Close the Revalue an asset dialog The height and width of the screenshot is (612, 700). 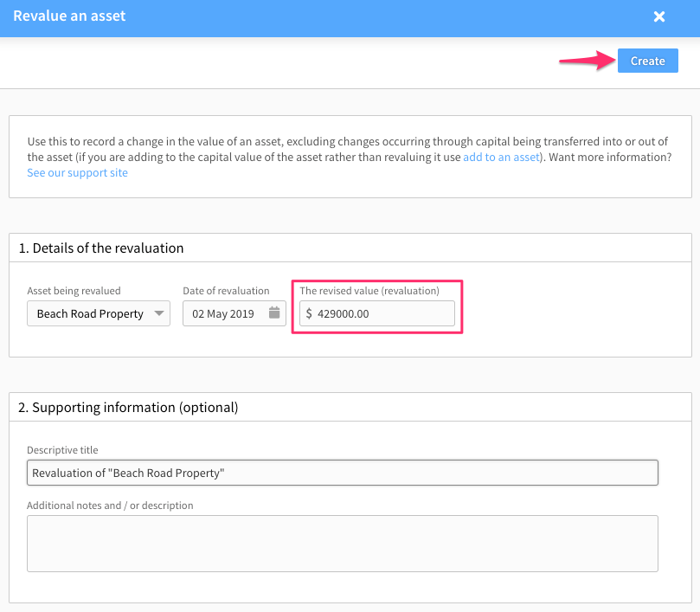(x=659, y=17)
